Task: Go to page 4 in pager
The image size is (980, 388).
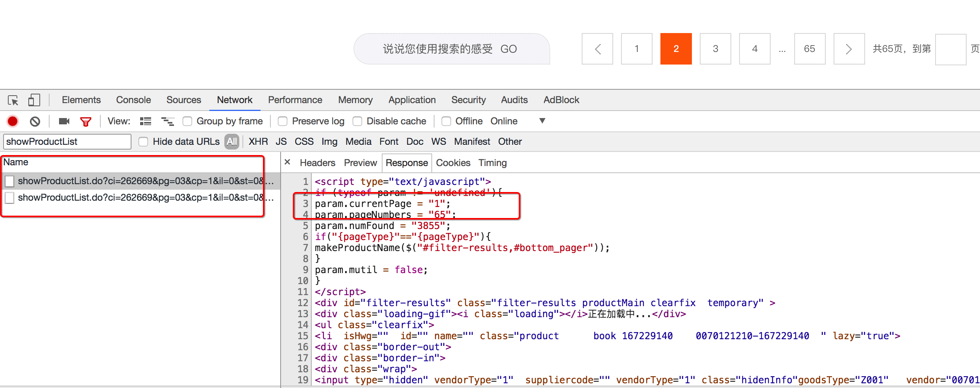Action: coord(755,49)
